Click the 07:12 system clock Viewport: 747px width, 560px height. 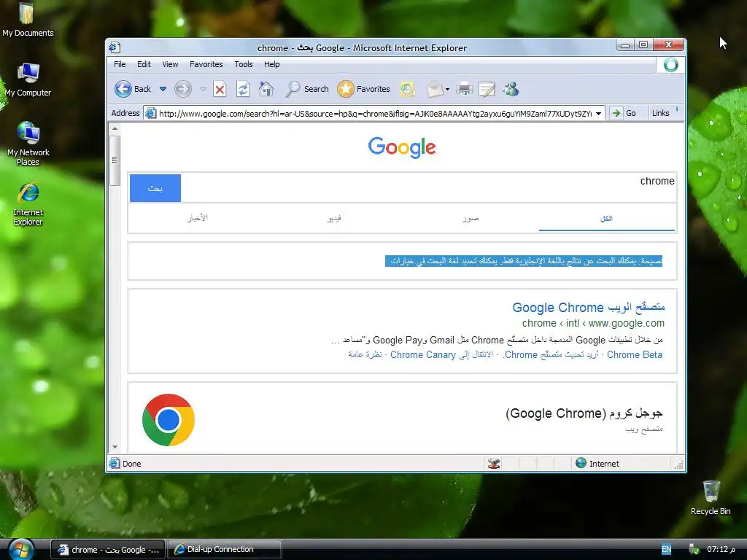pos(721,550)
